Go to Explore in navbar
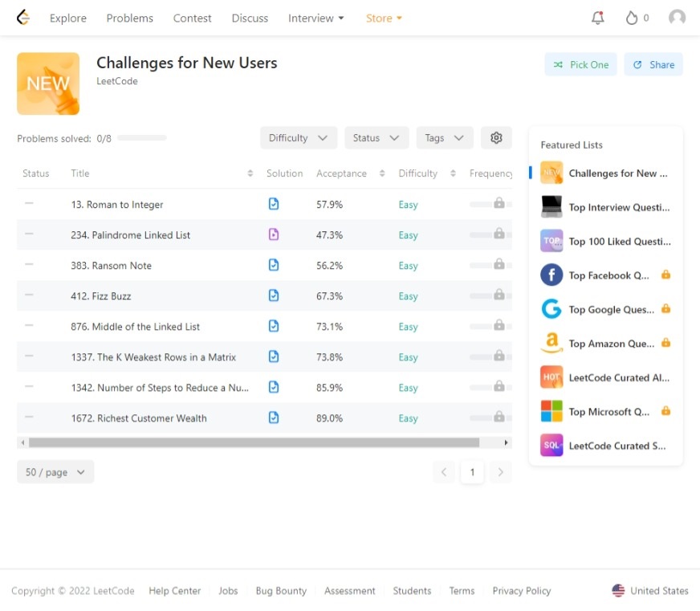Screen dimensions: 700x611 (x=68, y=18)
